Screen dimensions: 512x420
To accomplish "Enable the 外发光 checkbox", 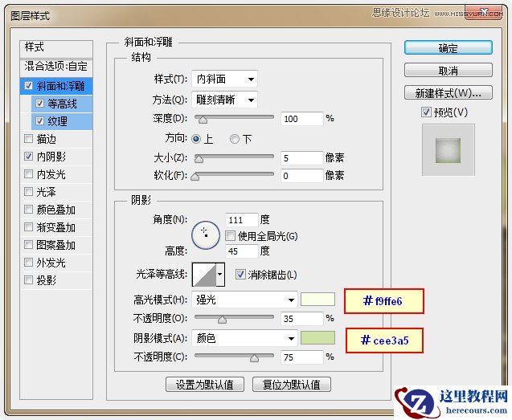I will tap(28, 262).
